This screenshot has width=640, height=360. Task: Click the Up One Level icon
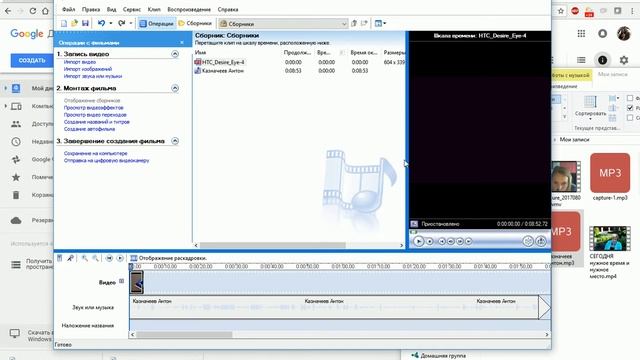(354, 23)
